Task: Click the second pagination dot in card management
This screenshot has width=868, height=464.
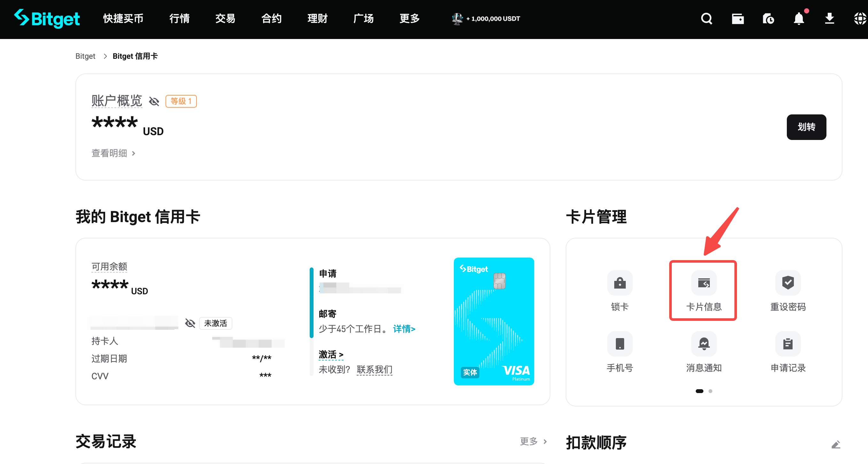Action: pyautogui.click(x=711, y=391)
